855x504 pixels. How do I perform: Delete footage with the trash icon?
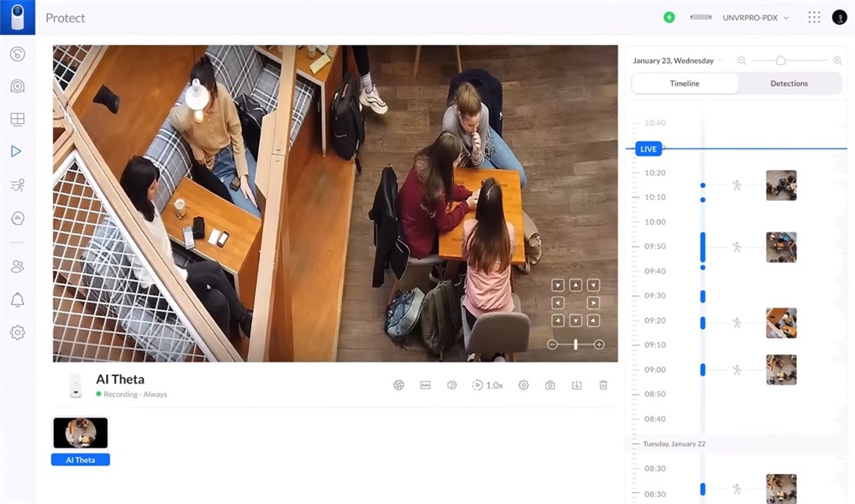point(603,385)
